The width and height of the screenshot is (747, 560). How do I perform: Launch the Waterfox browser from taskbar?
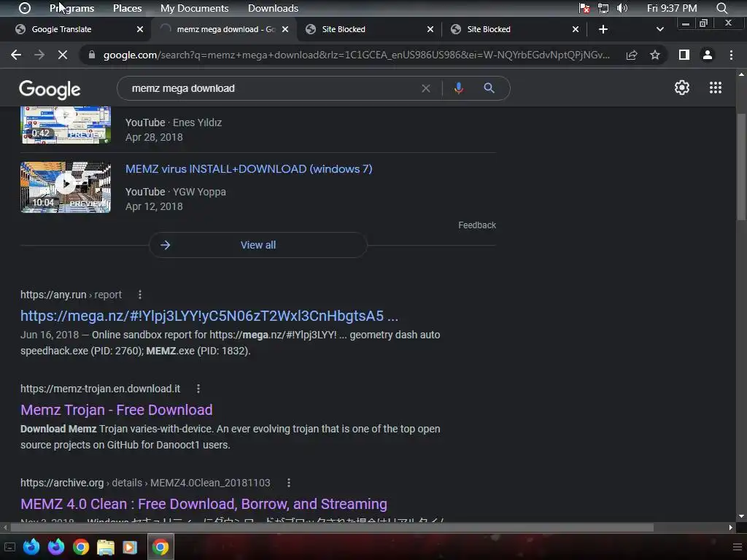pos(31,547)
